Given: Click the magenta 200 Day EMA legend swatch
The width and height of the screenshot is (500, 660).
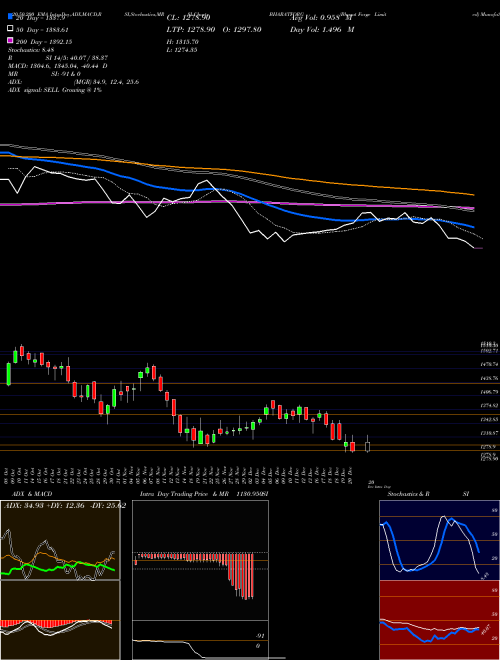Looking at the screenshot, I should pyautogui.click(x=11, y=41).
